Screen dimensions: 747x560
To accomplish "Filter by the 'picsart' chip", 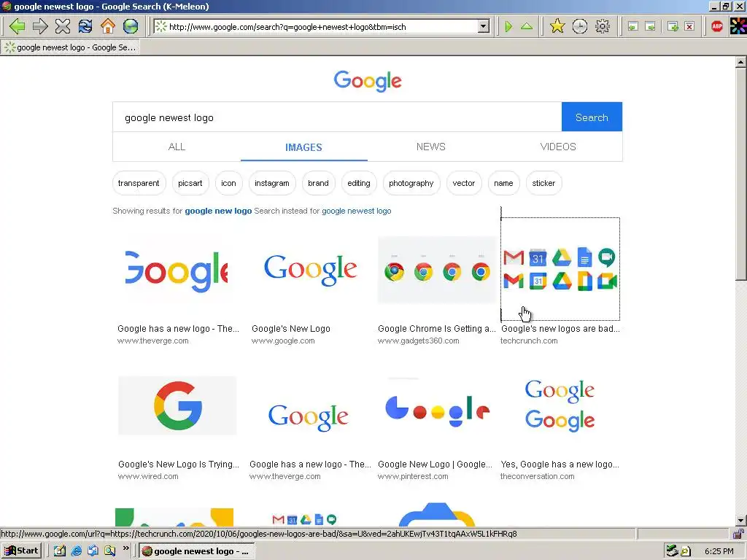I will point(190,183).
